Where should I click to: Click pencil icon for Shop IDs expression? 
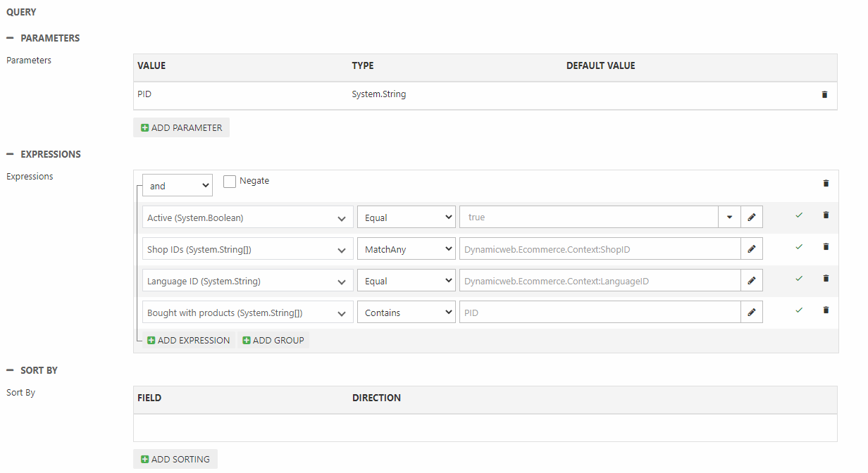752,249
